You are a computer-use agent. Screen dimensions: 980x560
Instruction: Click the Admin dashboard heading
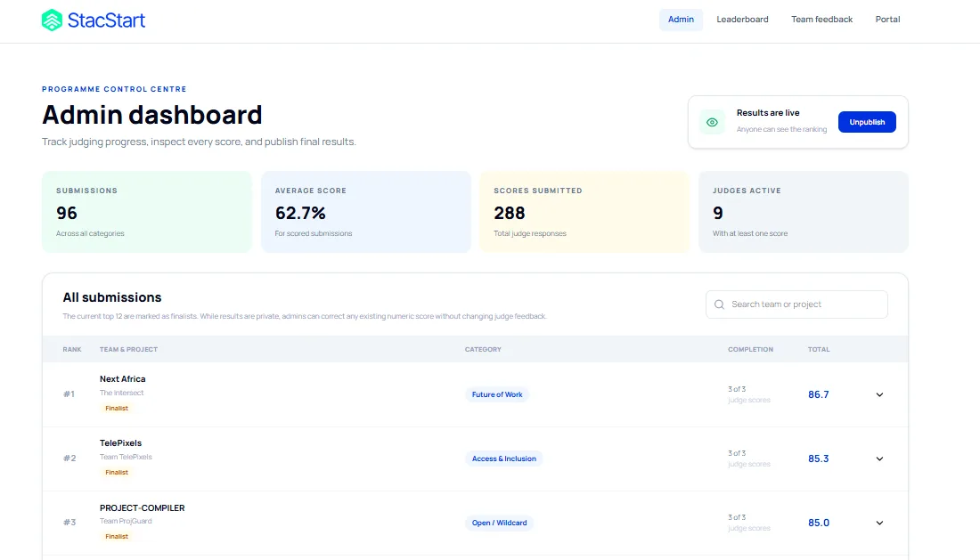pyautogui.click(x=151, y=115)
